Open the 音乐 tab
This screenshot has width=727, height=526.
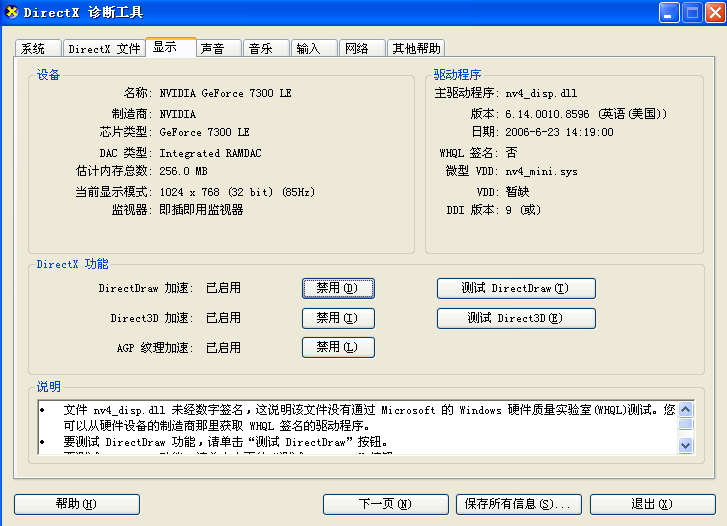pyautogui.click(x=266, y=48)
